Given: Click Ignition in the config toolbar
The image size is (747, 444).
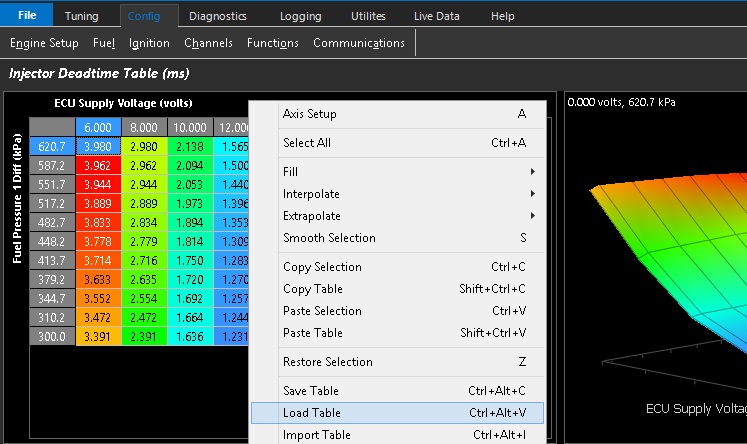Looking at the screenshot, I should pyautogui.click(x=149, y=43).
